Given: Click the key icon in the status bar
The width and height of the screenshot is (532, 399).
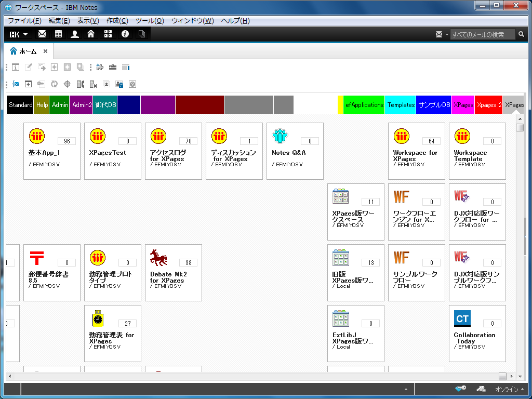Looking at the screenshot, I should pos(460,389).
